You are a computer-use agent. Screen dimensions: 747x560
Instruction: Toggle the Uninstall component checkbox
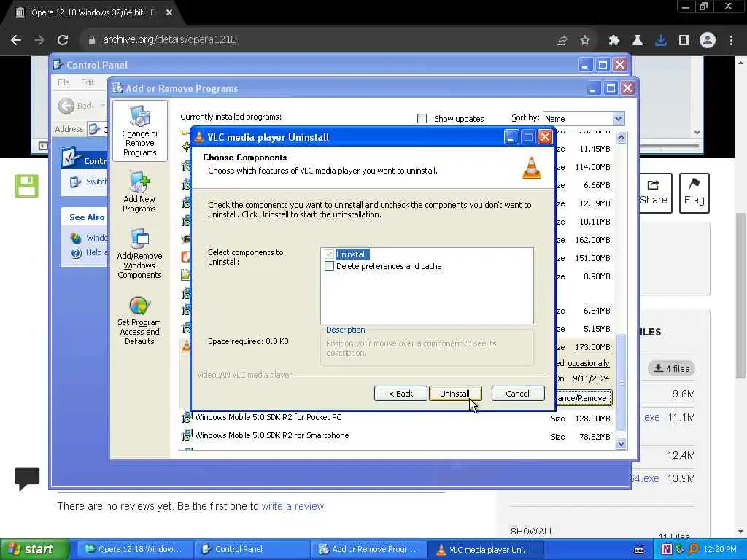[329, 254]
